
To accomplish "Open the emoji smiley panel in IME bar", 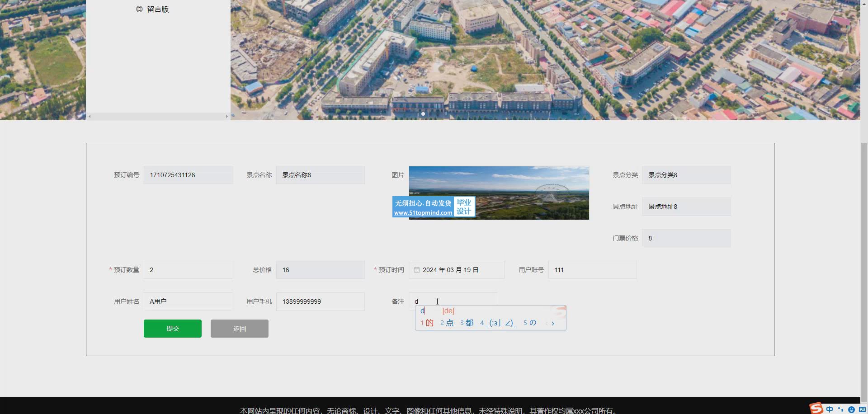I will [851, 409].
